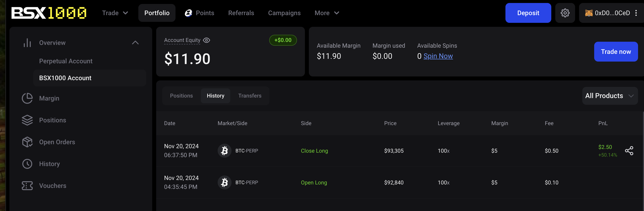This screenshot has height=211, width=644.
Task: Click the PnL column header
Action: [x=603, y=123]
